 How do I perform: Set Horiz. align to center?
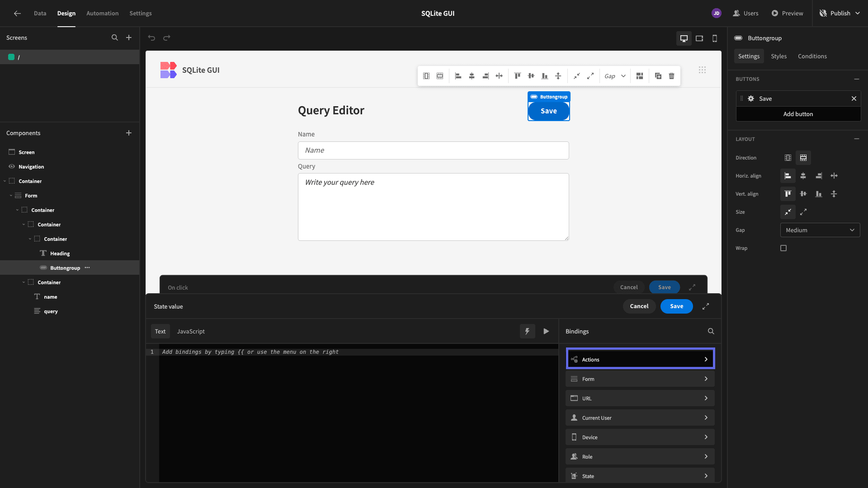[803, 176]
